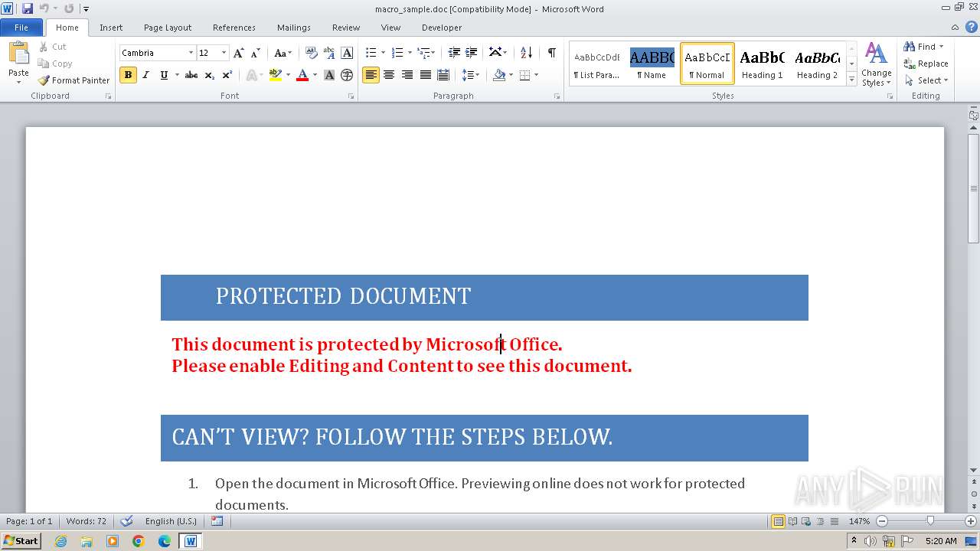Align text to the right

(407, 75)
